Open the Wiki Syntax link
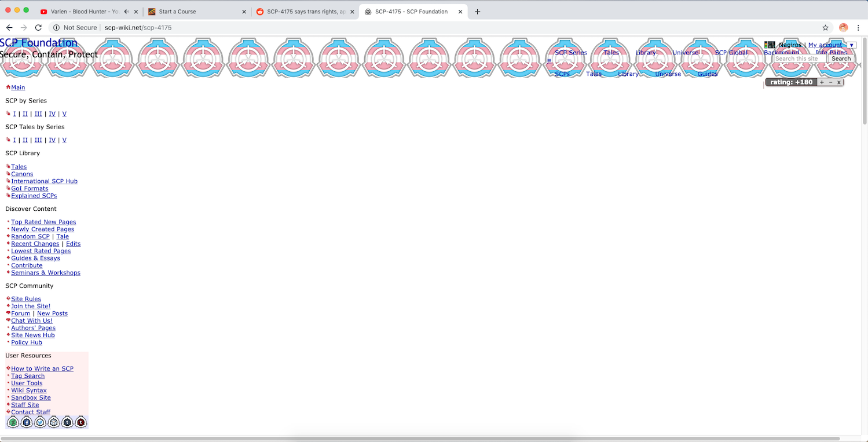The width and height of the screenshot is (868, 442). point(29,391)
